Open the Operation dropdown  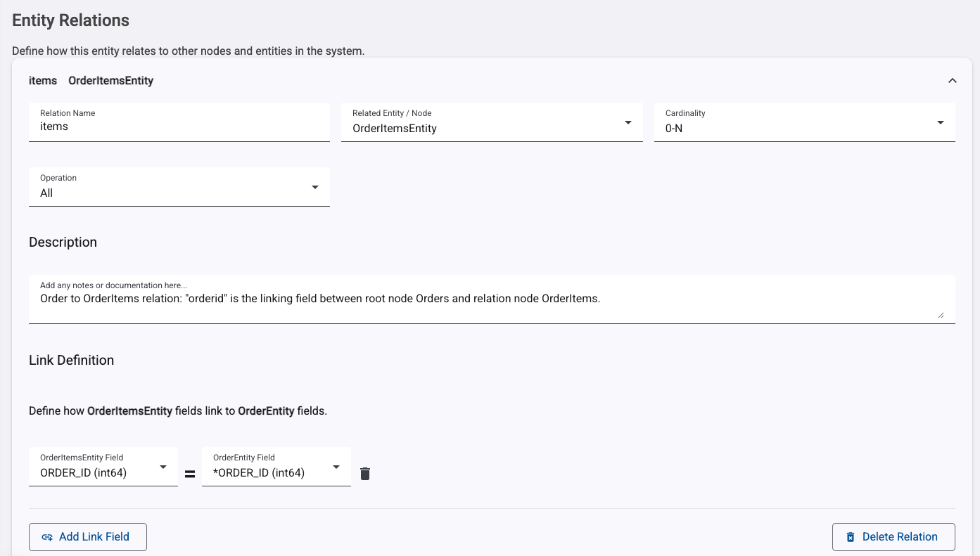click(x=179, y=188)
